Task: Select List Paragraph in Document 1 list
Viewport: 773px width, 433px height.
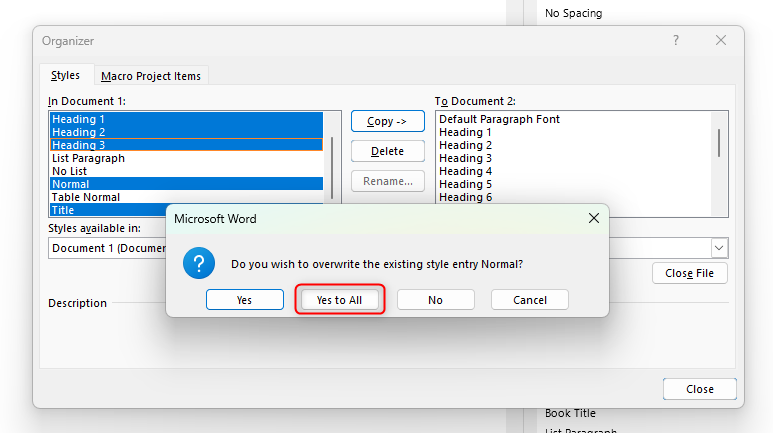Action: tap(89, 158)
